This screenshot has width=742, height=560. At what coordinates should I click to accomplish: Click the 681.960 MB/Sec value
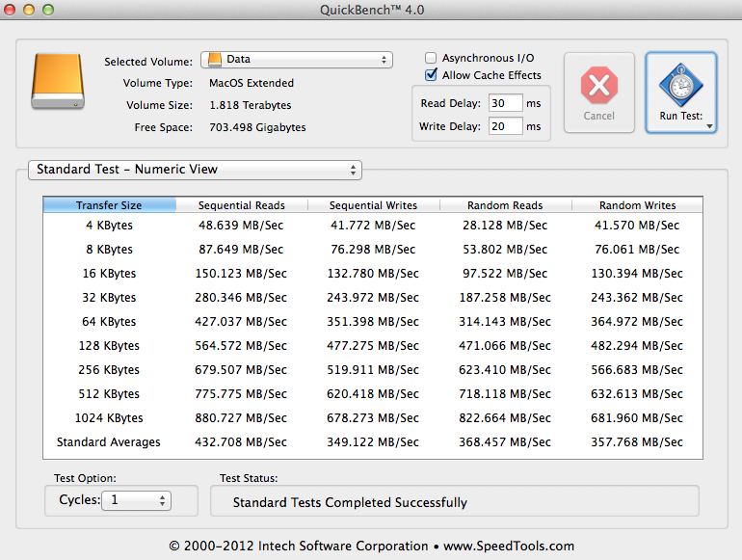(x=637, y=418)
